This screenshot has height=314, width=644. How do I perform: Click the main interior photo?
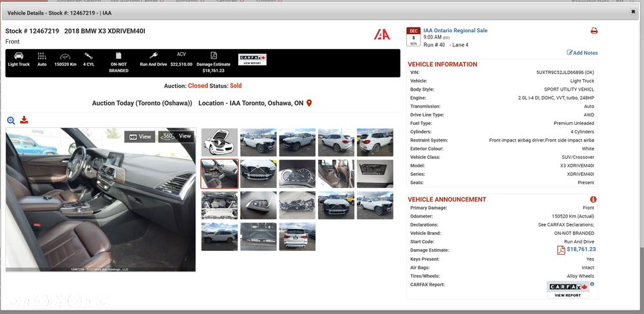100,199
